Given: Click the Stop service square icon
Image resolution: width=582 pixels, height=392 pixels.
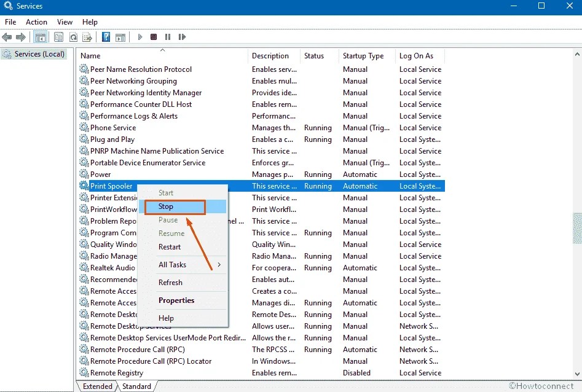Looking at the screenshot, I should tap(154, 37).
